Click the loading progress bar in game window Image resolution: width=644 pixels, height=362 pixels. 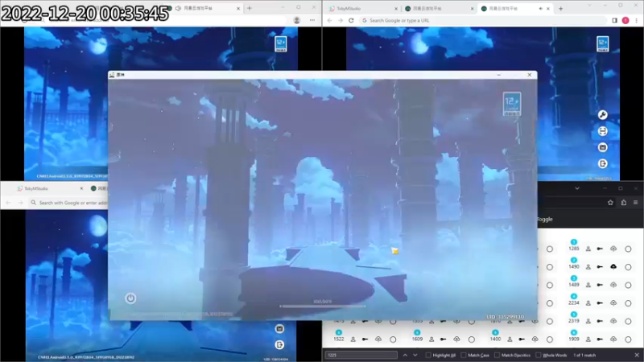[x=323, y=306]
